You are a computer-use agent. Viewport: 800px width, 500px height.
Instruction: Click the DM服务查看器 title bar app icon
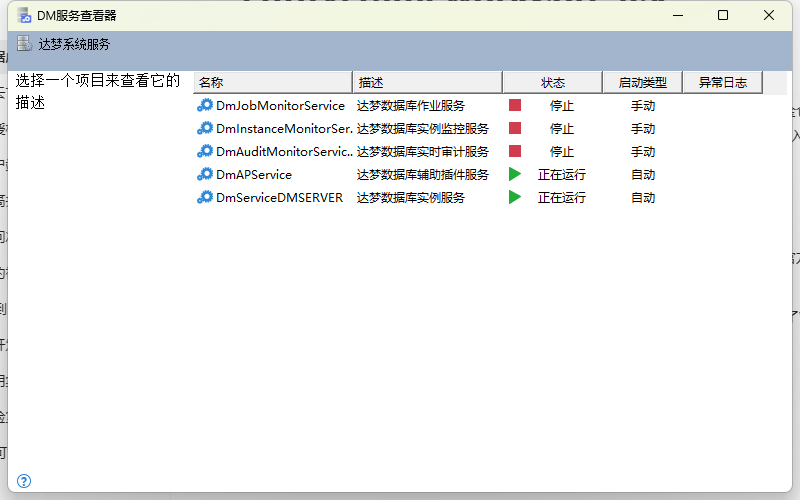[24, 16]
